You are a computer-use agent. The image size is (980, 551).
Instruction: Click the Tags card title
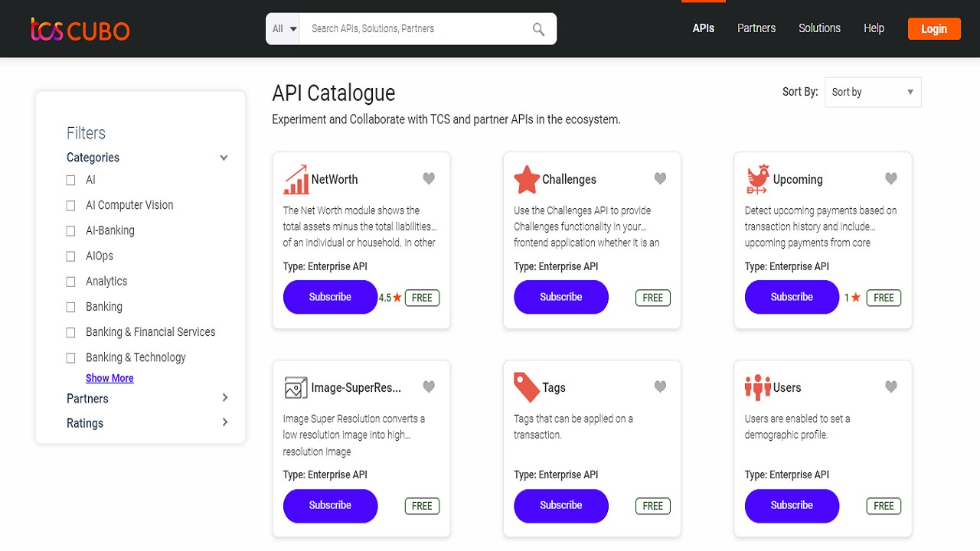click(554, 387)
